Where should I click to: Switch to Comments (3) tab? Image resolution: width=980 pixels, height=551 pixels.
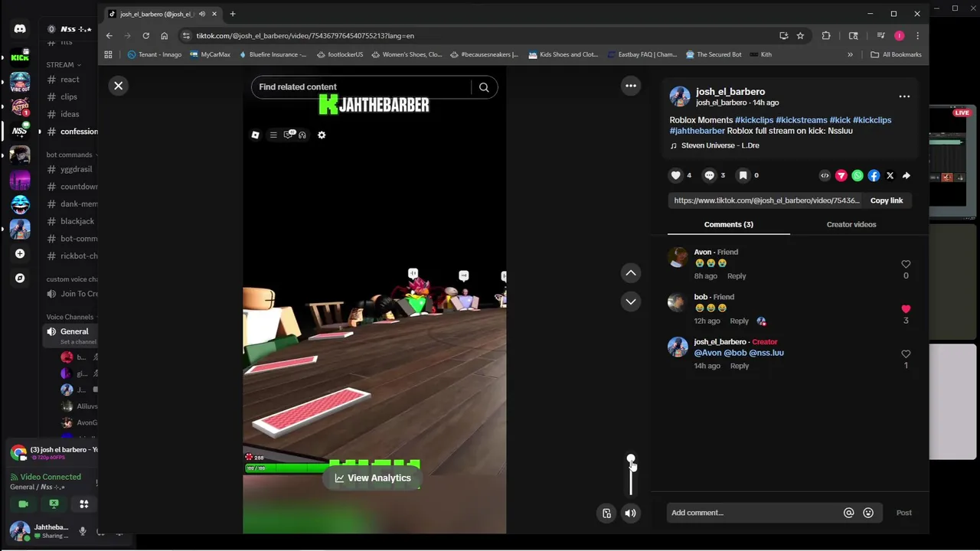tap(728, 224)
